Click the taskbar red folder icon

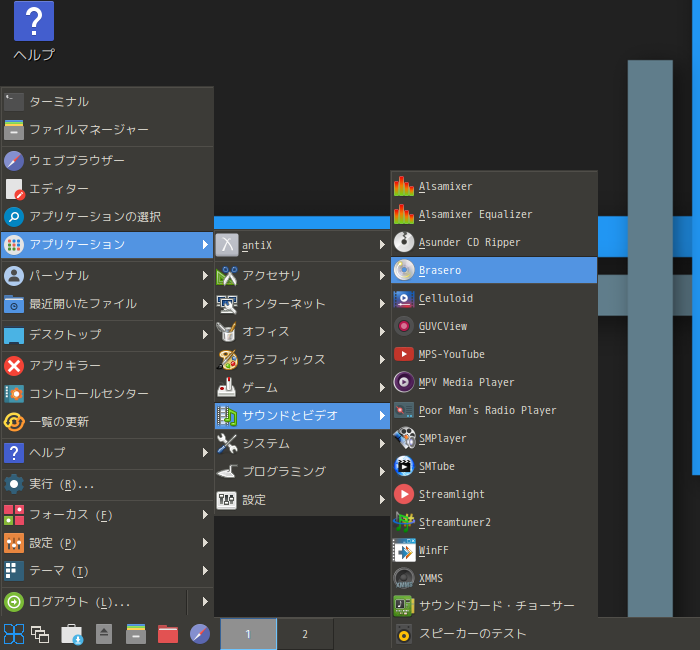(168, 634)
